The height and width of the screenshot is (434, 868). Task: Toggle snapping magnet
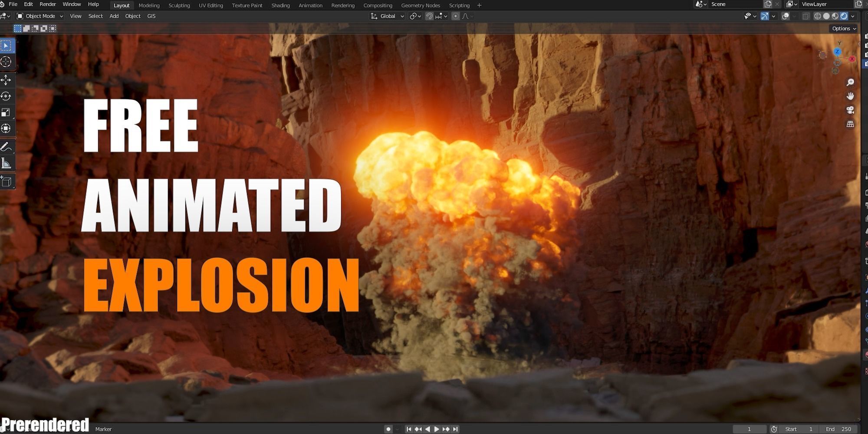coord(429,16)
